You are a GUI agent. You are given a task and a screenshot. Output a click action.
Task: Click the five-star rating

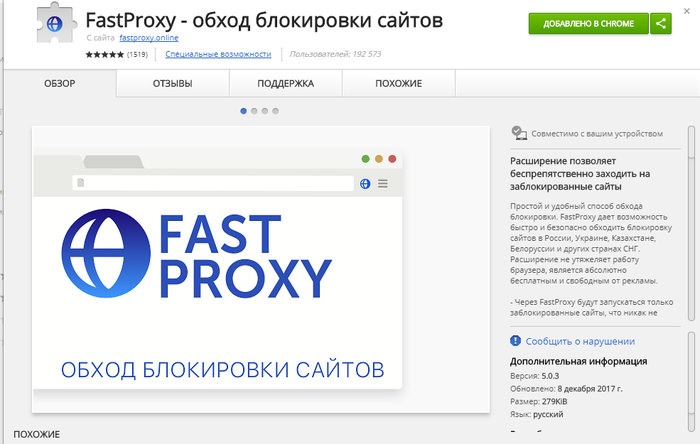[104, 54]
